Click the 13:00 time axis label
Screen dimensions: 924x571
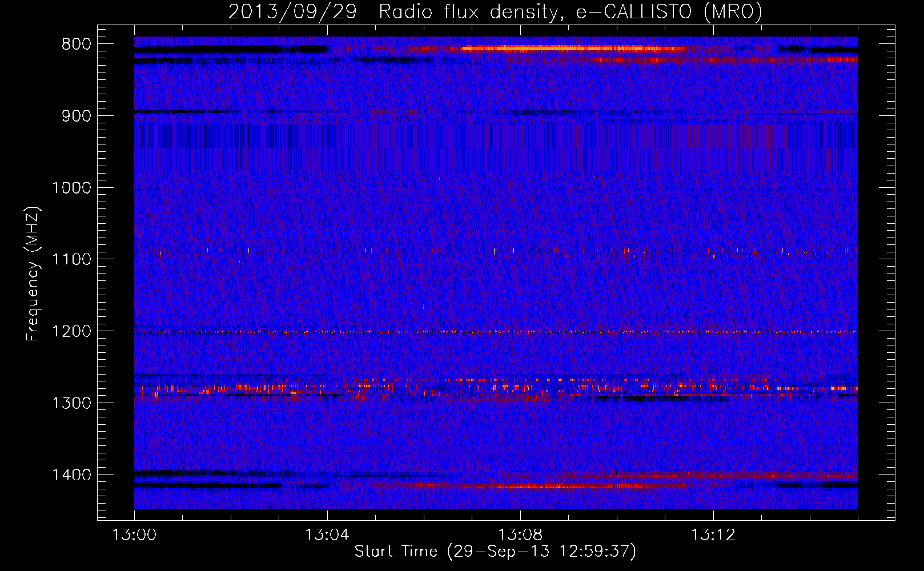coord(134,535)
